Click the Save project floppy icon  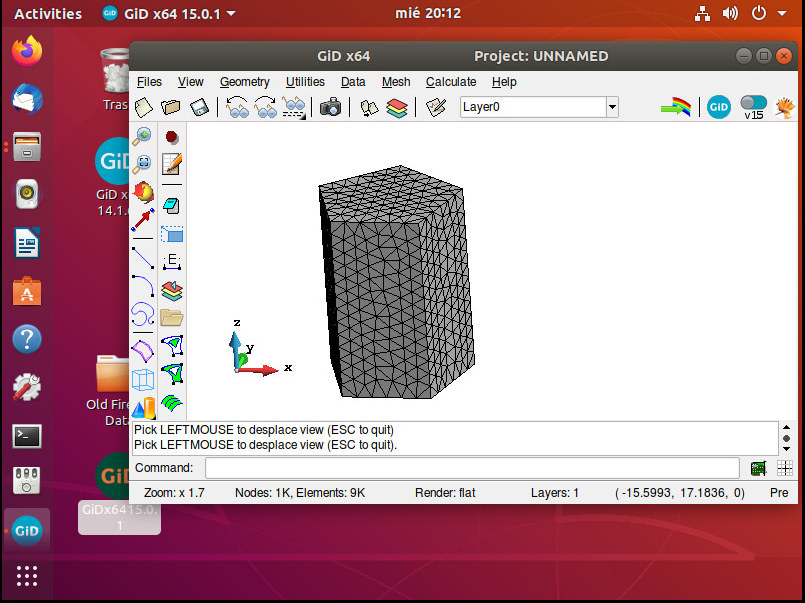tap(199, 107)
